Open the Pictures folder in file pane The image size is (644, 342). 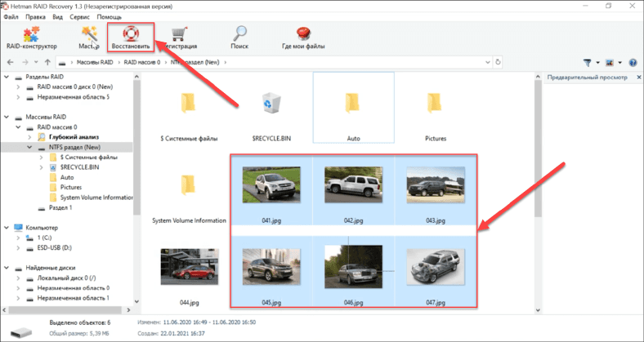[436, 104]
